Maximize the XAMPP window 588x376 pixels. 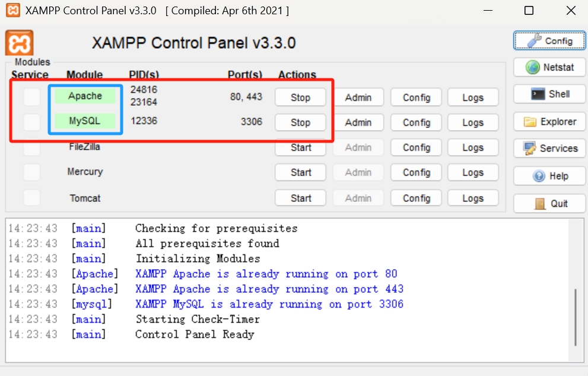point(529,11)
